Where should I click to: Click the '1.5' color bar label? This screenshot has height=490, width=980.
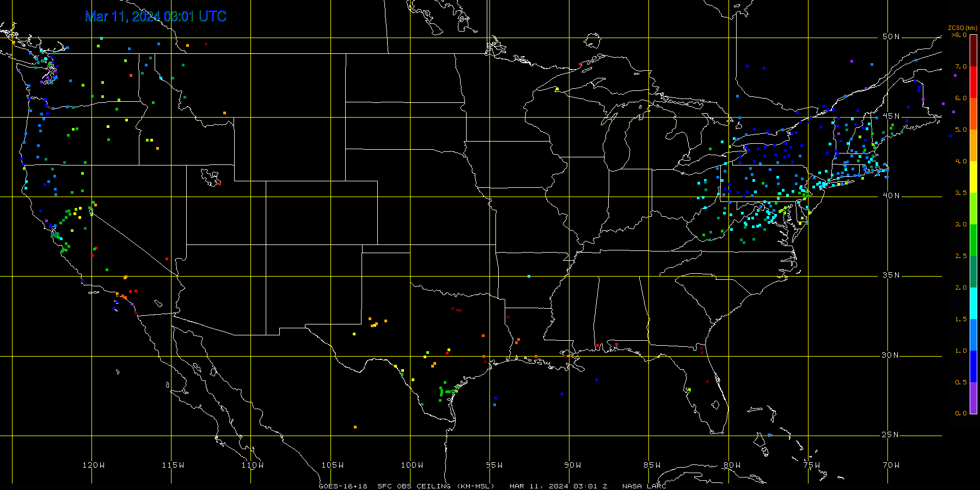961,319
